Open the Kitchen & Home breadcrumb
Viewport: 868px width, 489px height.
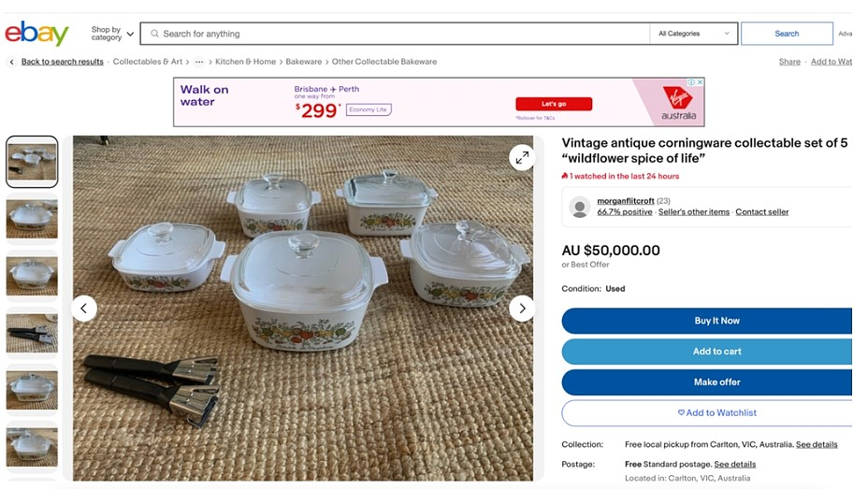[245, 62]
